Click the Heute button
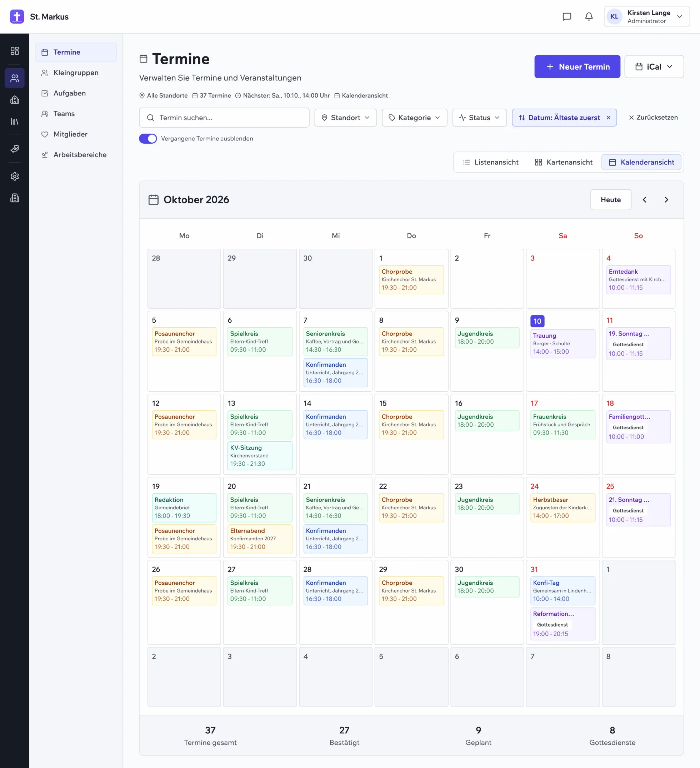This screenshot has width=700, height=768. click(611, 200)
